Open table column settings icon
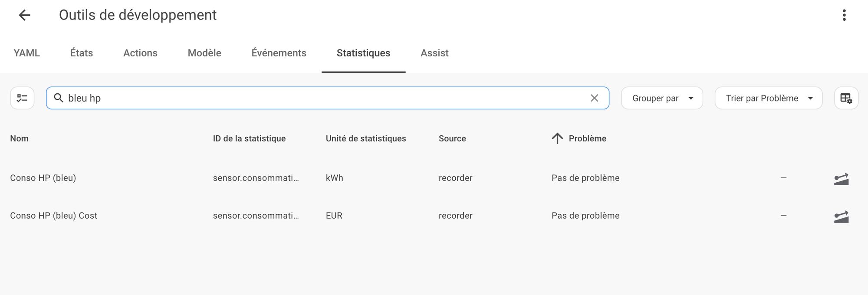 (846, 98)
